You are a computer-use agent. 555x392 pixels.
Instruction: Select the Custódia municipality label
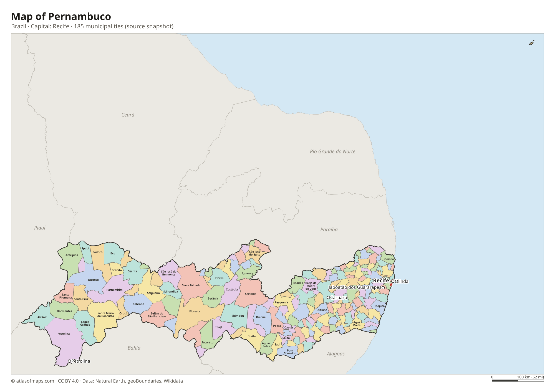(x=232, y=289)
